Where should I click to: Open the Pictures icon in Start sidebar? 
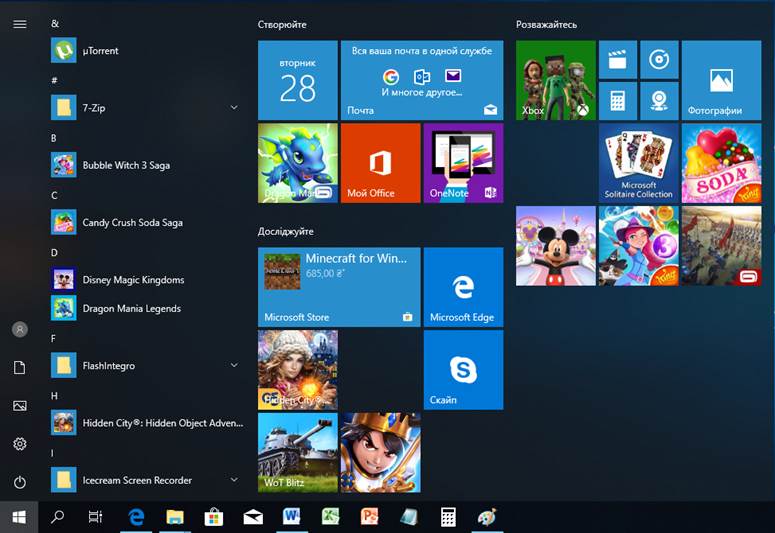tap(20, 406)
